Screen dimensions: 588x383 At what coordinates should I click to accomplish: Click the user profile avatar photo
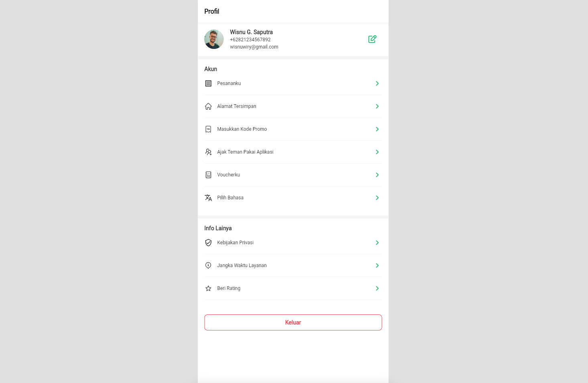[214, 39]
